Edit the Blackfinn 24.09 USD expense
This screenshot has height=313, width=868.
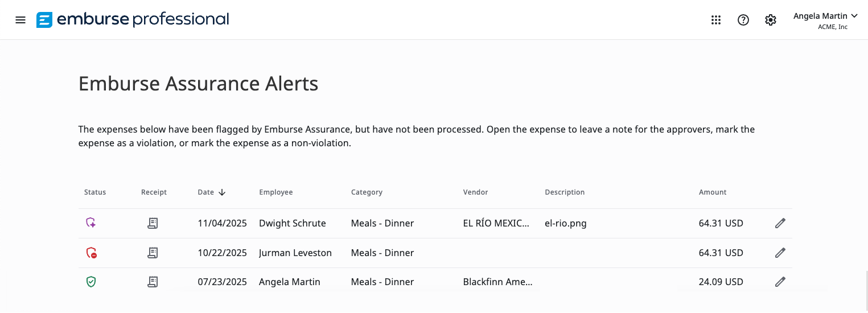[x=780, y=282]
